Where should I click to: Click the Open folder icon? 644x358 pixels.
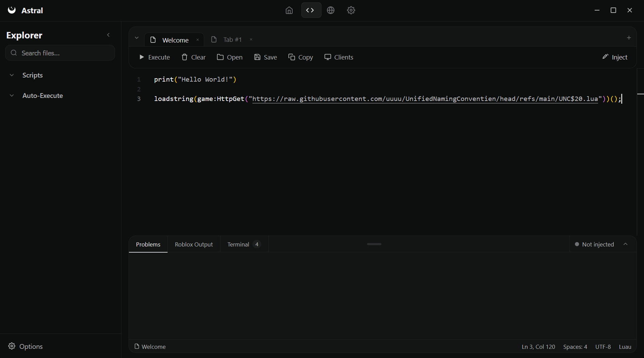tap(220, 57)
